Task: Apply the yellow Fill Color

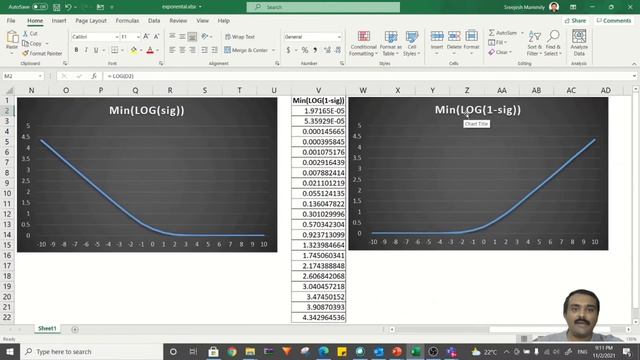Action: point(134,50)
